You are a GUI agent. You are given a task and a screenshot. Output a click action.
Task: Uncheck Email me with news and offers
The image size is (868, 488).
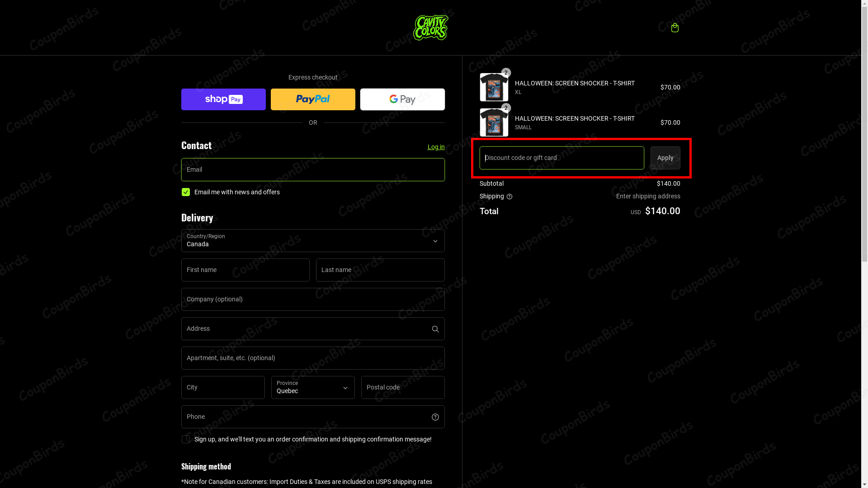click(186, 192)
